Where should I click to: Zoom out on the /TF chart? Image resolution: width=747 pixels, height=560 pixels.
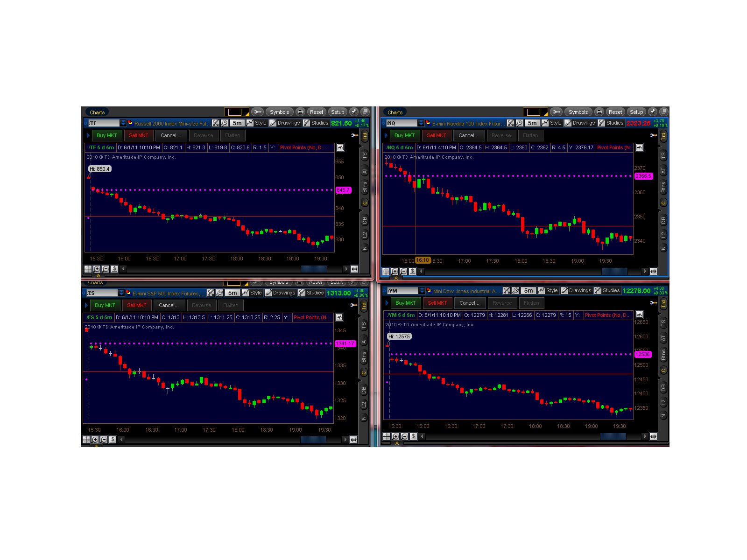click(106, 269)
